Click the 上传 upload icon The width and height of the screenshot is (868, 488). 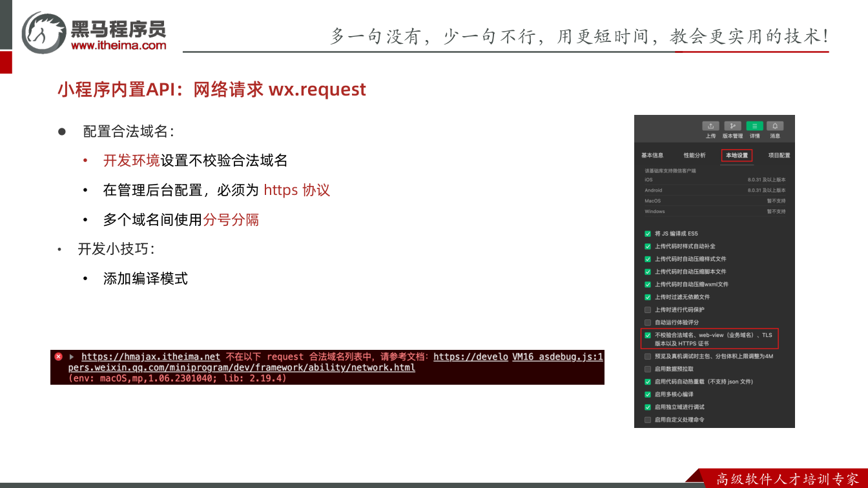point(710,127)
